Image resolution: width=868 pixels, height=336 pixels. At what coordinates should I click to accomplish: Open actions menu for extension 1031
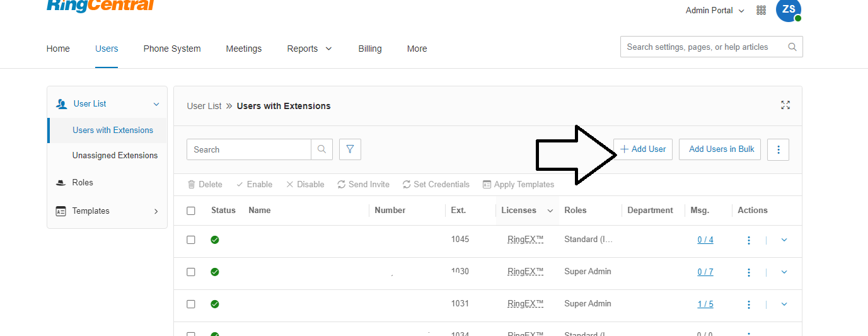(x=749, y=304)
